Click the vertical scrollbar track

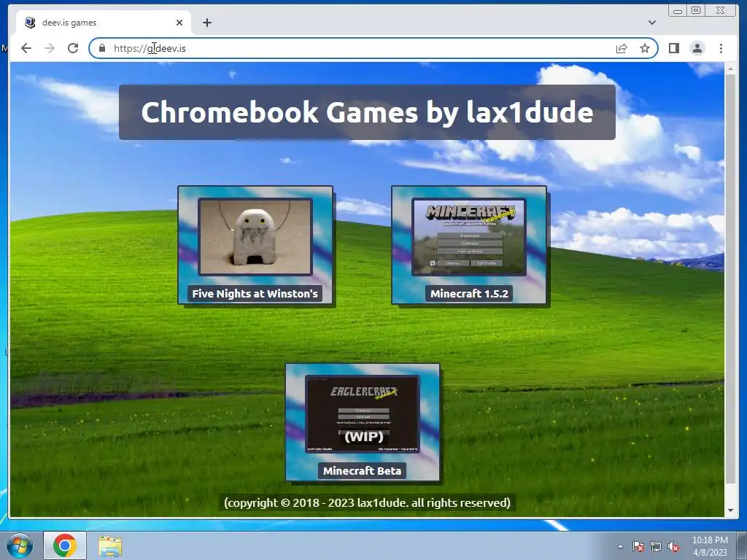click(x=730, y=289)
